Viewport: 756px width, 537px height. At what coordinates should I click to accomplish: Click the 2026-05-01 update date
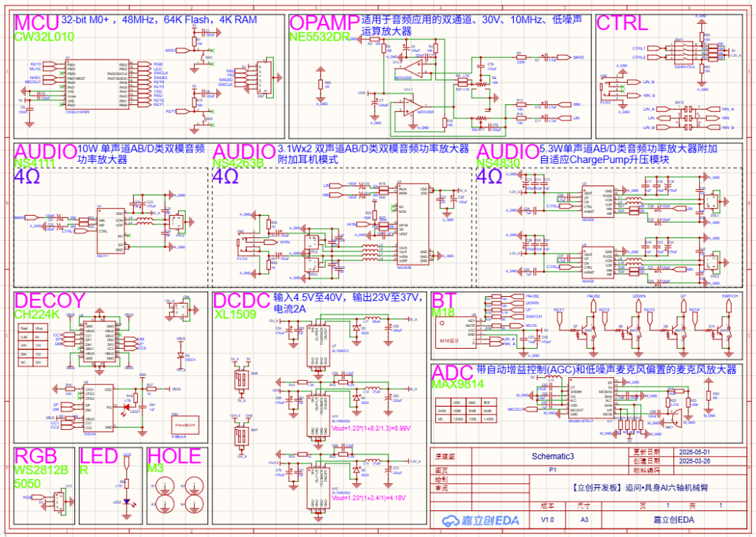pos(696,452)
